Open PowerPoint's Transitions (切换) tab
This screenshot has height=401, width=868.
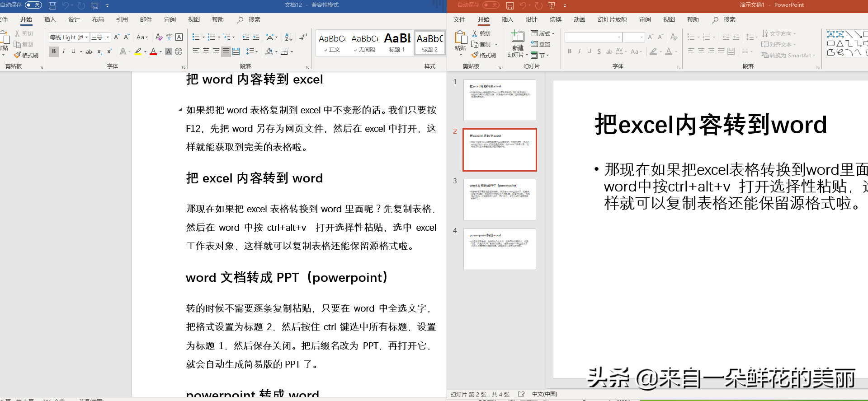pos(556,19)
